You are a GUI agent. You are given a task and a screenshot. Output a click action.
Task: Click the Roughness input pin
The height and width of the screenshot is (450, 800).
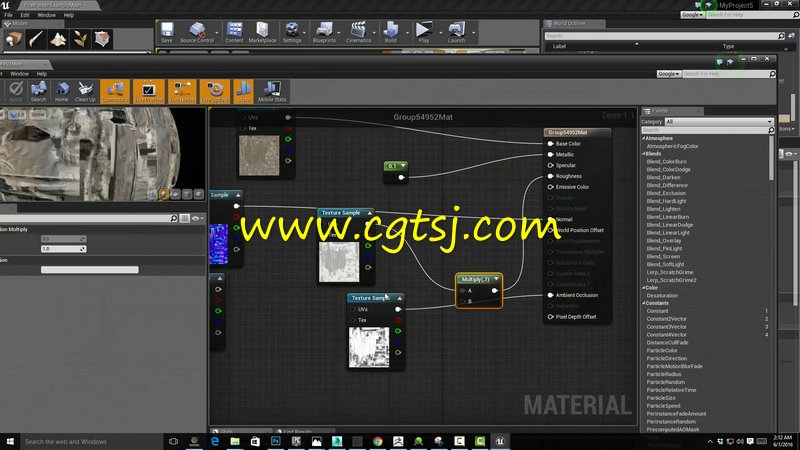(x=551, y=176)
